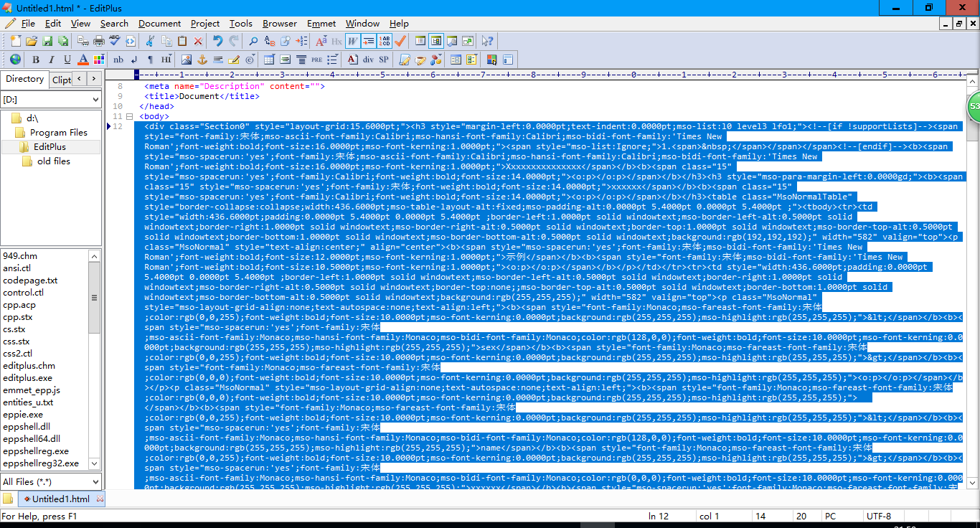
Task: Open the HI heading dropdown
Action: [x=166, y=60]
